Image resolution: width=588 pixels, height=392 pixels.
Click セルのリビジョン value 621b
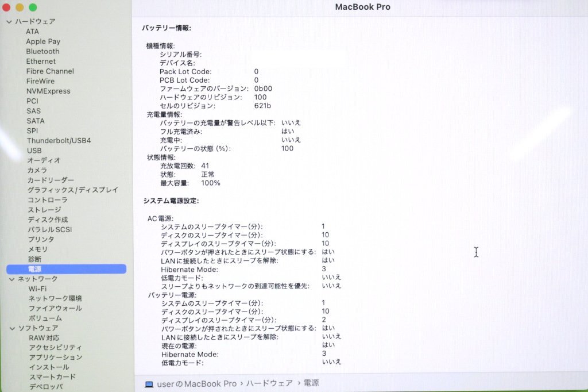point(262,106)
